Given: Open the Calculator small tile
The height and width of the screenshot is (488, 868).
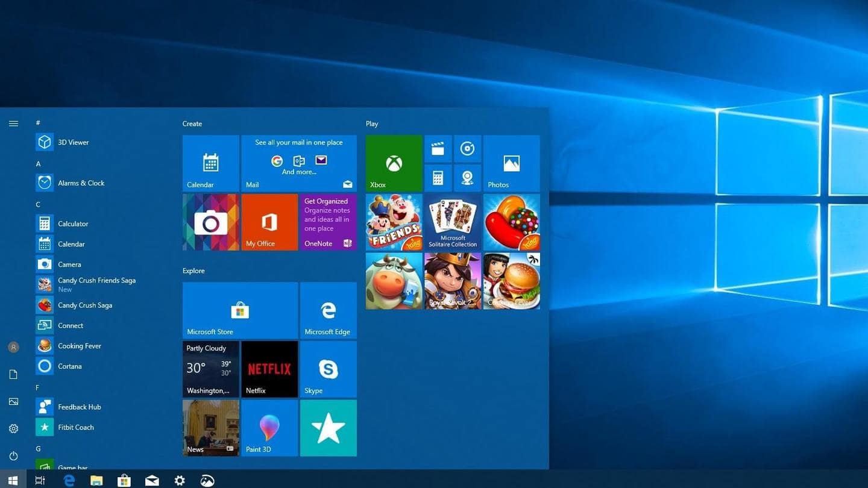Looking at the screenshot, I should pos(438,178).
